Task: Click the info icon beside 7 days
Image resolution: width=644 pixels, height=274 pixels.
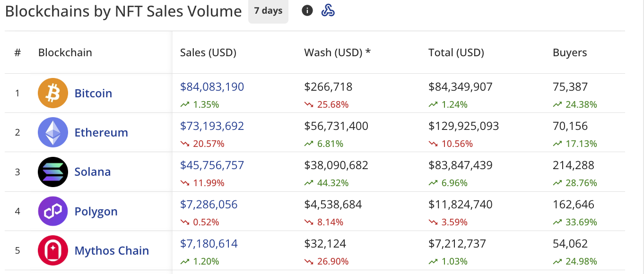Action: (x=307, y=10)
